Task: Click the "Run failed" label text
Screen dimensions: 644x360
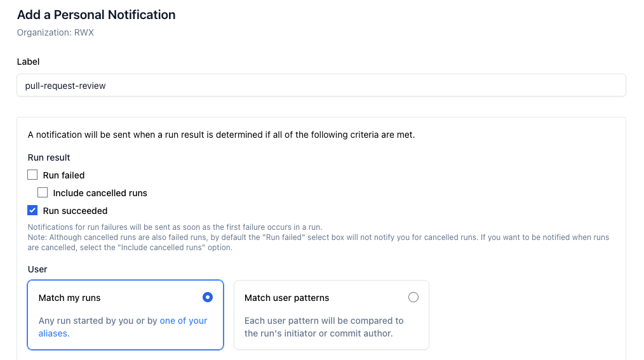Action: click(64, 175)
